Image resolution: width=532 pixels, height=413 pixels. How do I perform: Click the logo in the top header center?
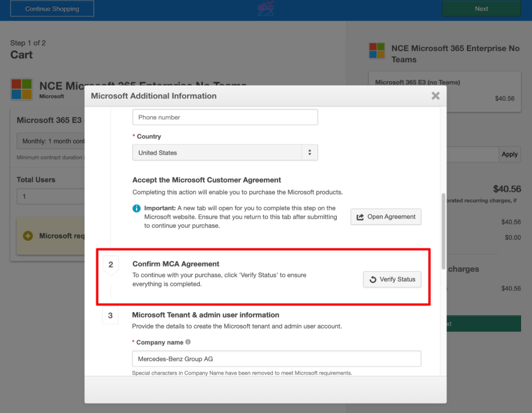tap(265, 8)
